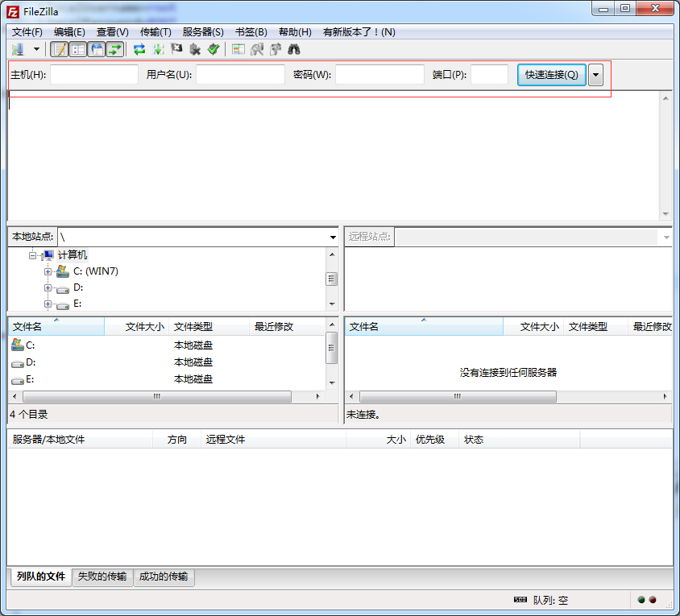Click the queue size icon in status bar
The image size is (680, 616).
click(520, 600)
